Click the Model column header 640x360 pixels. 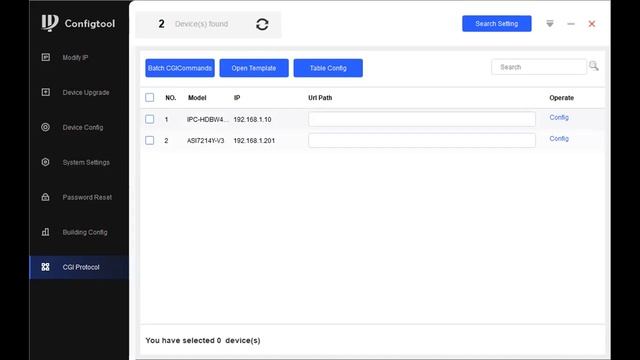[x=197, y=98]
